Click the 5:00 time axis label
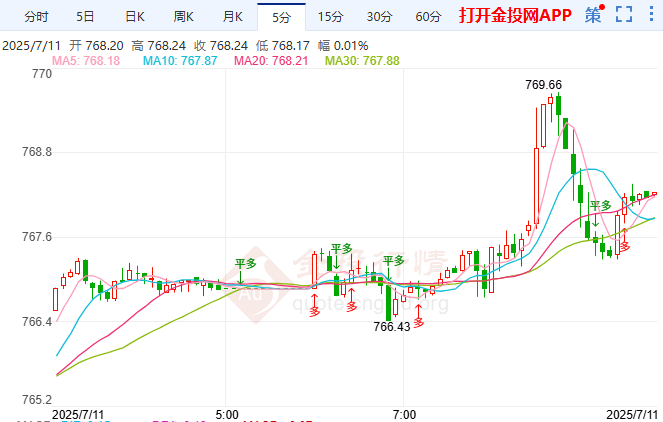Screen dimensions: 663x422 click(x=227, y=415)
